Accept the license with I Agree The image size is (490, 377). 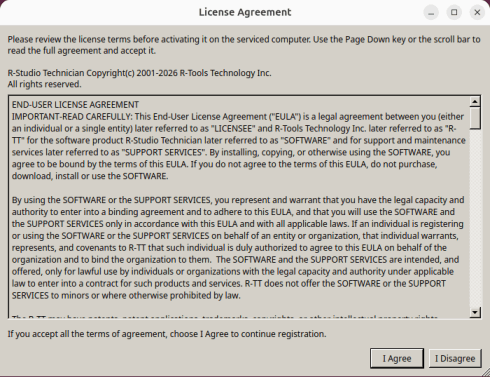pos(397,358)
